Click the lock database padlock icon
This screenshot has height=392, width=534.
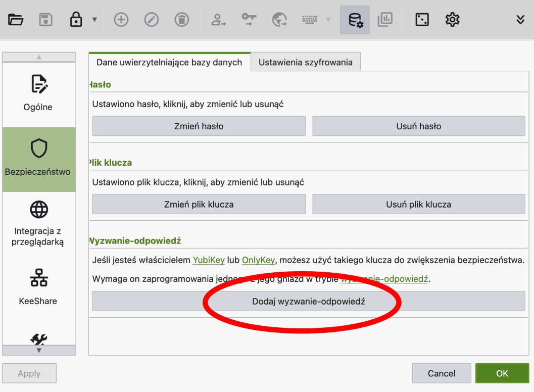coord(76,20)
